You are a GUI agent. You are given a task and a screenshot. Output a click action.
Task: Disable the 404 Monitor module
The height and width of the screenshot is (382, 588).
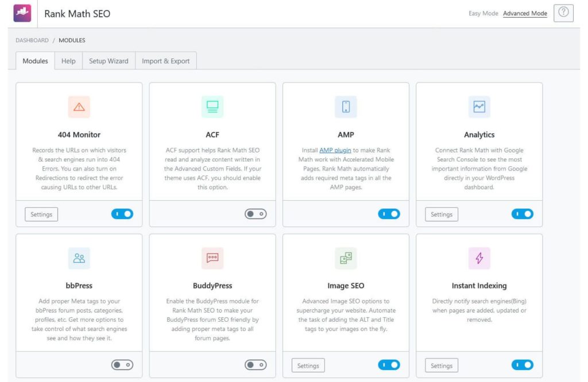(x=122, y=213)
